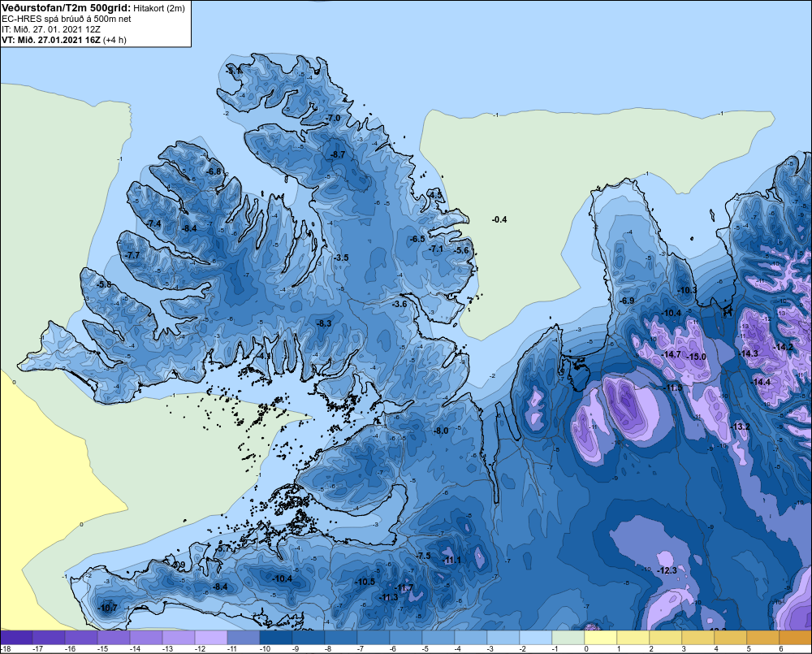Click the -5.7 temperature label
Viewport: 812px width, 654px height.
pos(224,548)
